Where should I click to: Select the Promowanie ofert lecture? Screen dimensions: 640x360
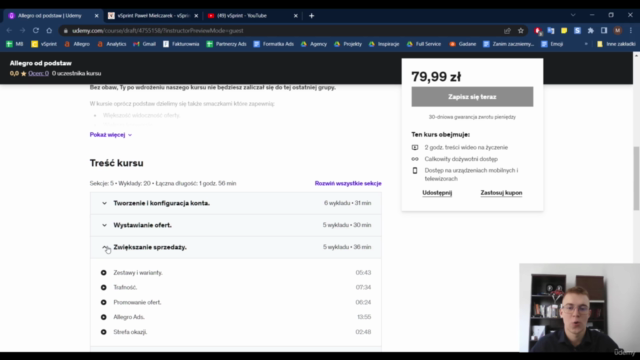(x=138, y=302)
